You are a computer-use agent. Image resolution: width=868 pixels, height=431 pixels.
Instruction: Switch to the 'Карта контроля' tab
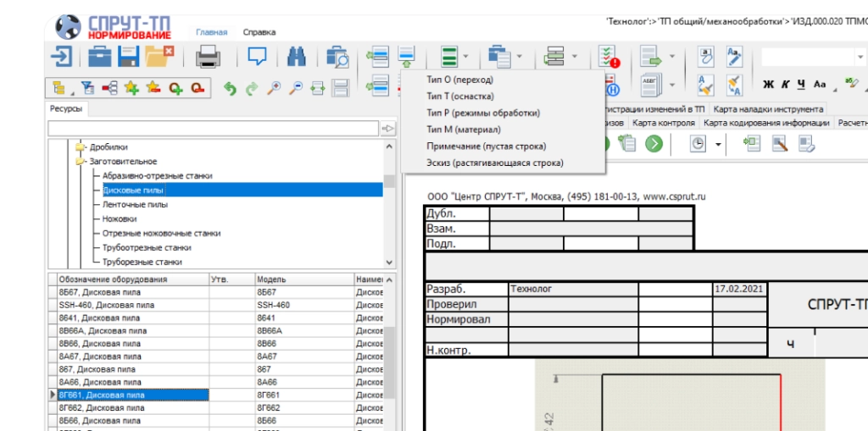(x=664, y=123)
